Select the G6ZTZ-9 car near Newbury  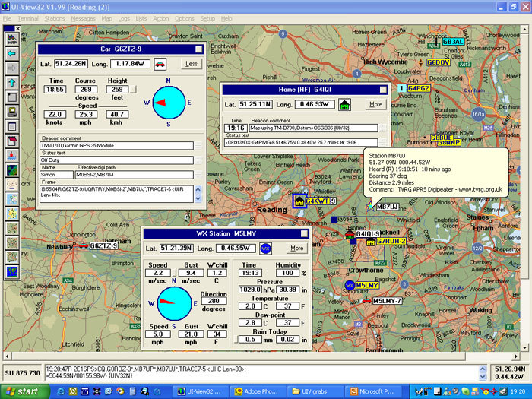tap(83, 245)
